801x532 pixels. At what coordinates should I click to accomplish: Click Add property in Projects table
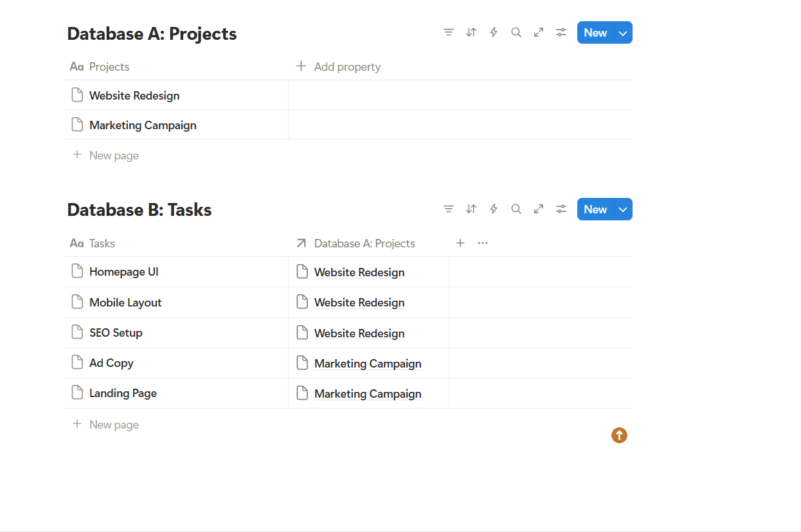point(338,67)
